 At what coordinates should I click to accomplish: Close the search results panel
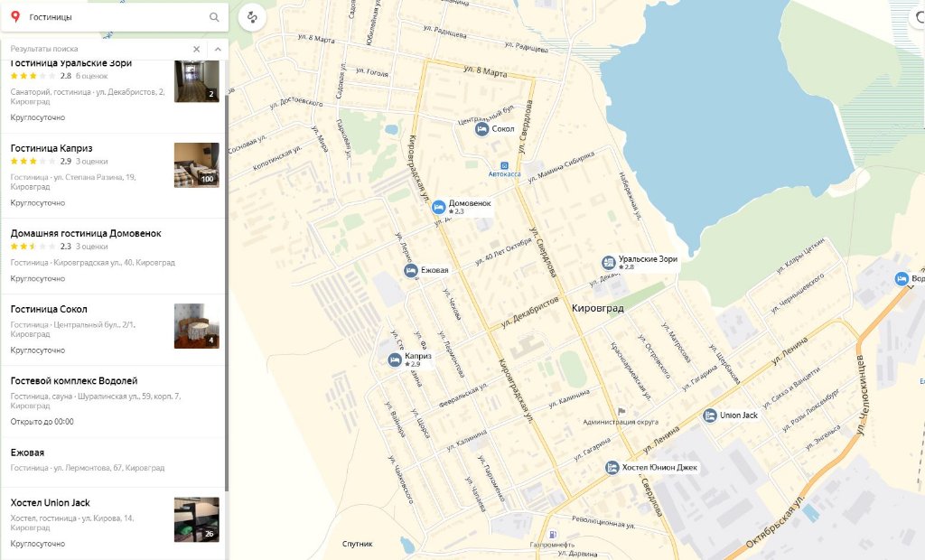[x=197, y=49]
